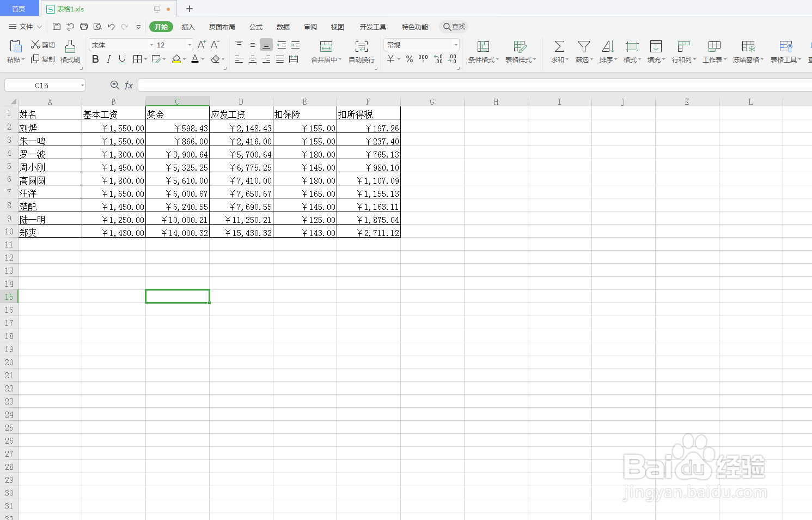Apply middle vertical alignment
812x520 pixels.
[253, 45]
